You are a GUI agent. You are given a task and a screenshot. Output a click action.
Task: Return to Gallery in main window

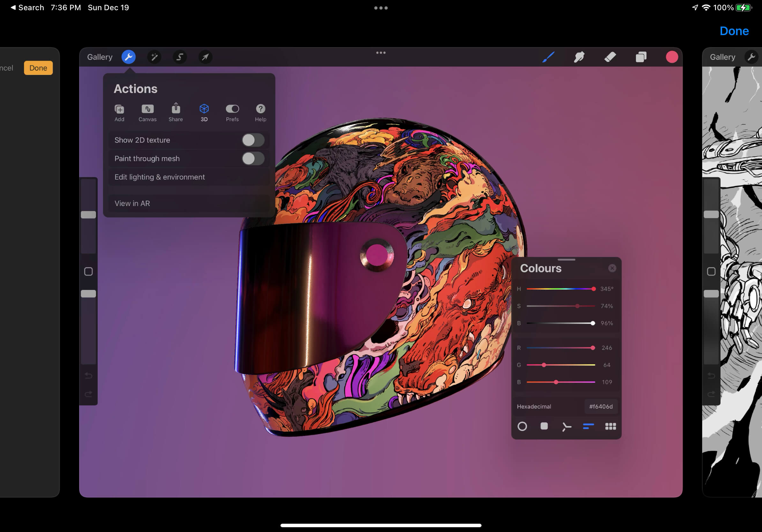[x=100, y=57]
